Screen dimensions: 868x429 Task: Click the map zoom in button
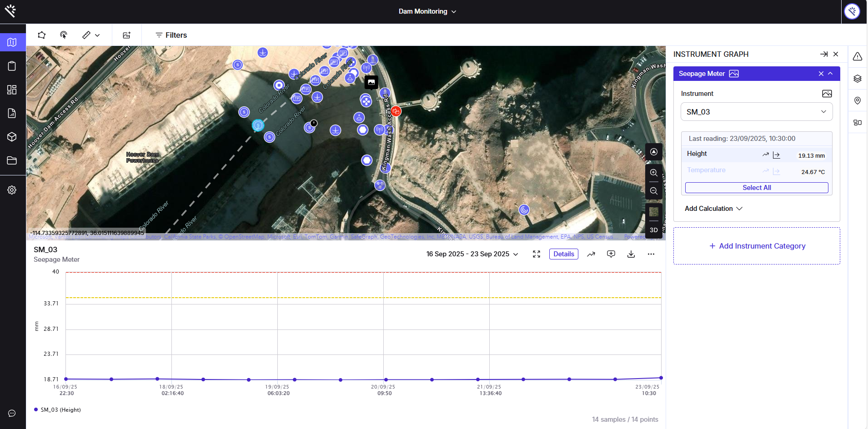coord(653,173)
